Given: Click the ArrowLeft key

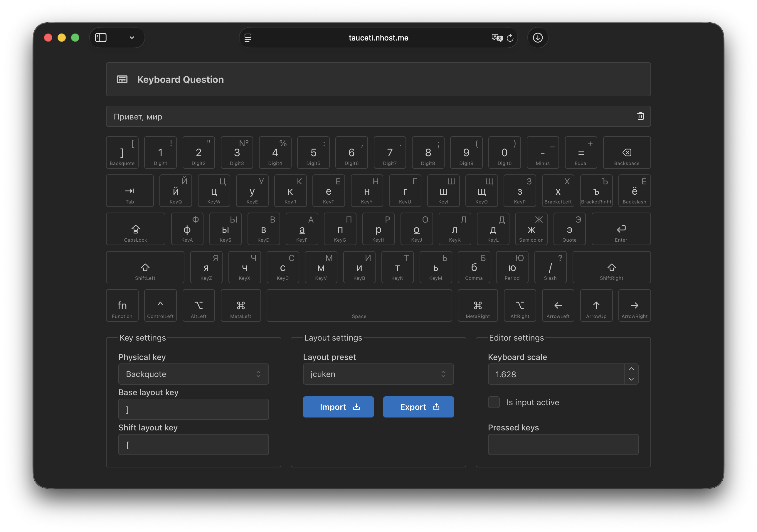Looking at the screenshot, I should 558,305.
